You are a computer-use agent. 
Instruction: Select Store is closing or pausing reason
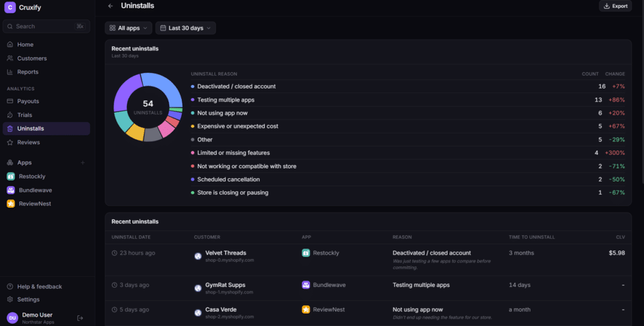pyautogui.click(x=408, y=193)
